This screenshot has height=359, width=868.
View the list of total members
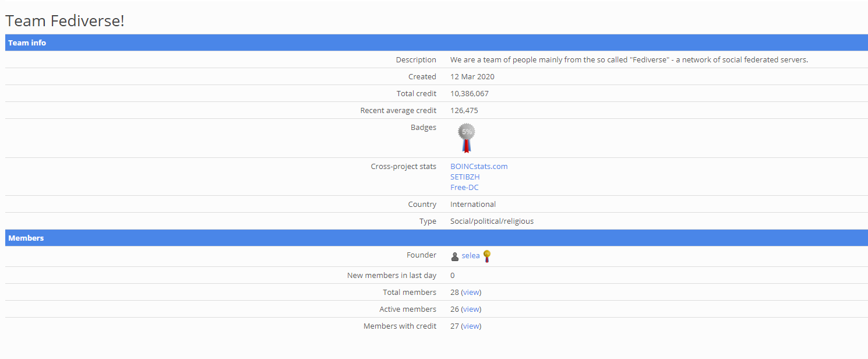coord(471,292)
